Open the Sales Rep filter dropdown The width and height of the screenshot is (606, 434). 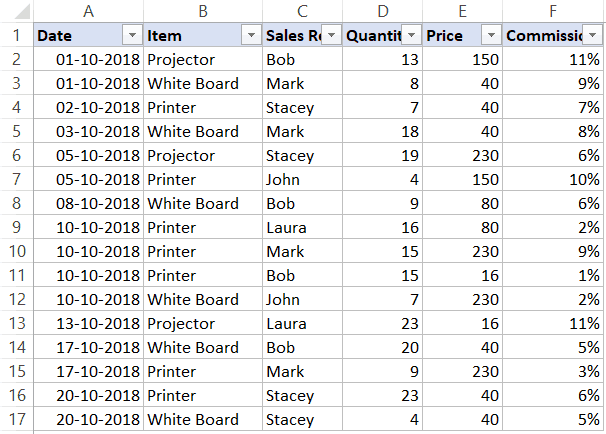[x=331, y=35]
